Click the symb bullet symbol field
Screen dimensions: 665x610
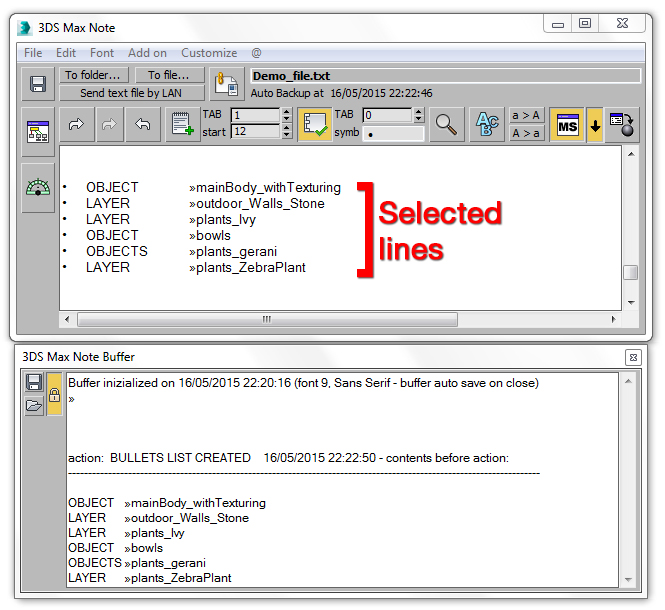[393, 134]
